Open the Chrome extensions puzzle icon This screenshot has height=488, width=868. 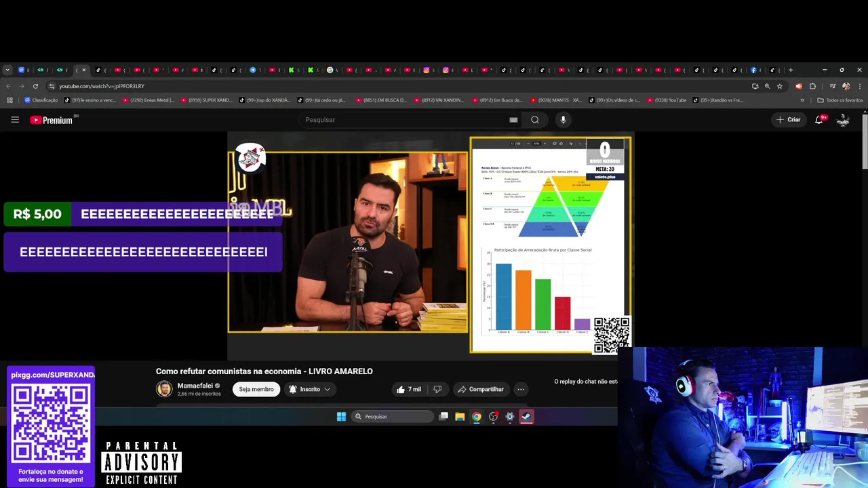(x=812, y=86)
